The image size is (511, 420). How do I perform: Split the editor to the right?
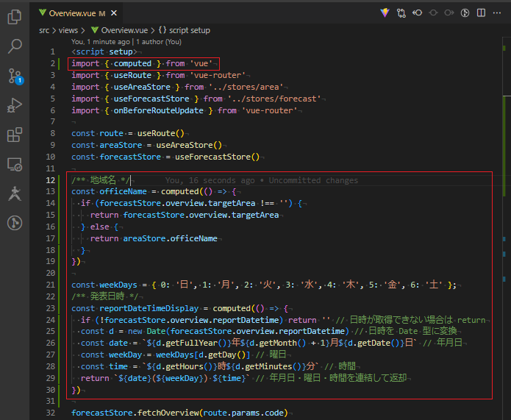(481, 13)
